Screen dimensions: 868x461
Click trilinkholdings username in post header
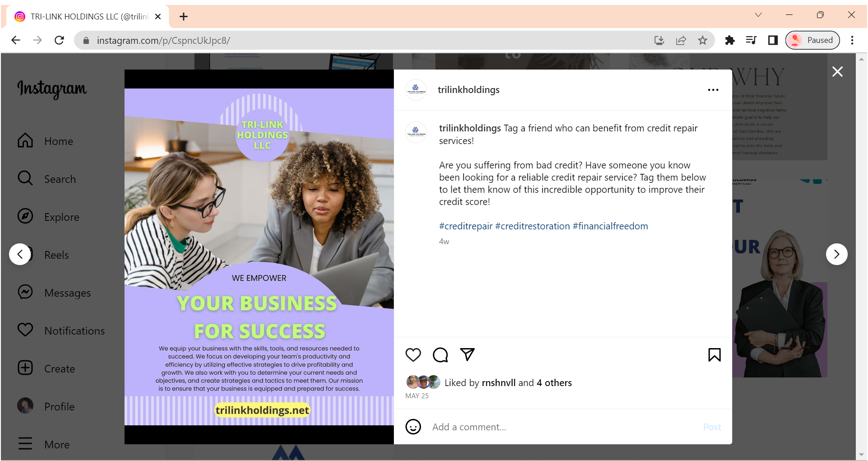coord(468,90)
